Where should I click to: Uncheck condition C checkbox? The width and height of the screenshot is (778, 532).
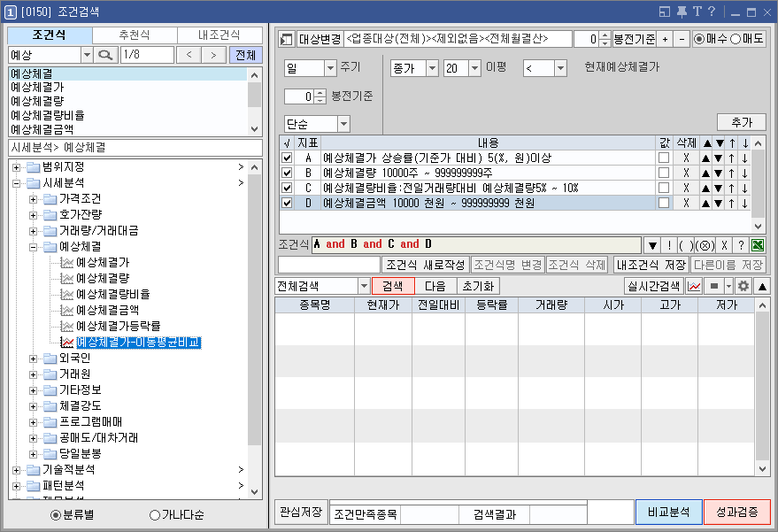tap(286, 188)
